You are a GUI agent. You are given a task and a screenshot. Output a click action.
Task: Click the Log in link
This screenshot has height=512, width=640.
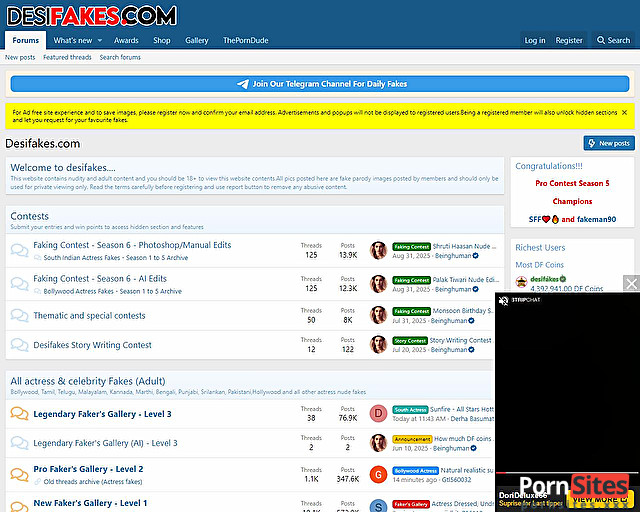click(x=535, y=40)
